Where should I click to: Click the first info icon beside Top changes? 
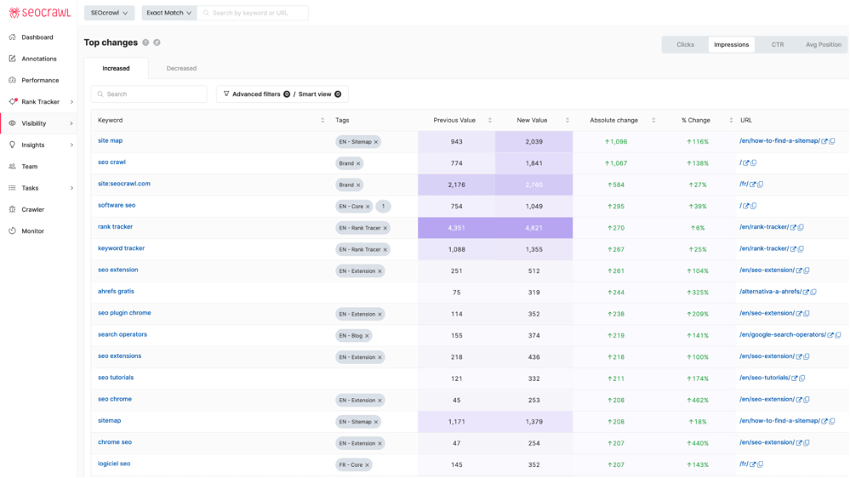[145, 42]
